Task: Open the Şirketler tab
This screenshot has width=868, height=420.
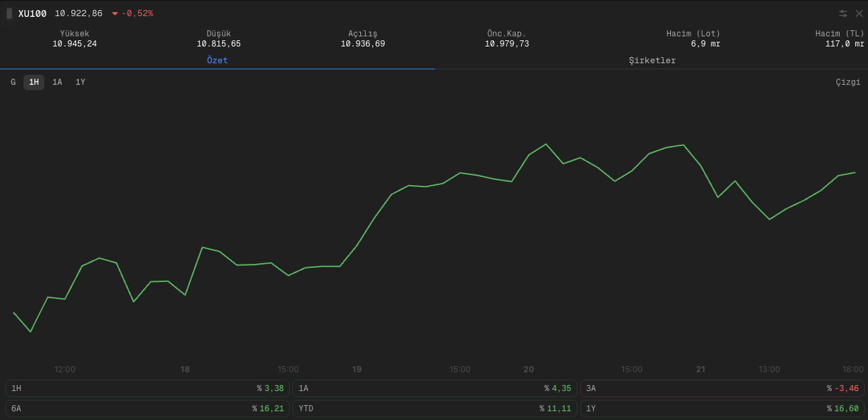Action: tap(652, 61)
